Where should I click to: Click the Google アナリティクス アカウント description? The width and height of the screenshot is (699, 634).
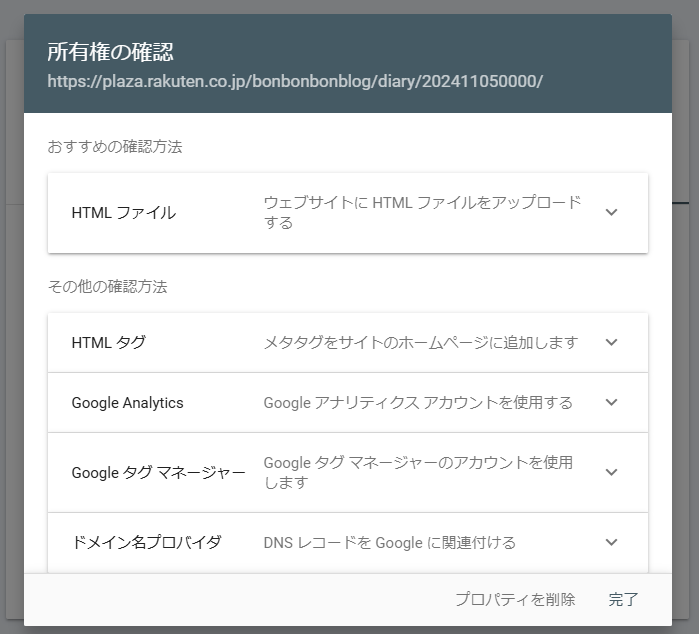(418, 402)
